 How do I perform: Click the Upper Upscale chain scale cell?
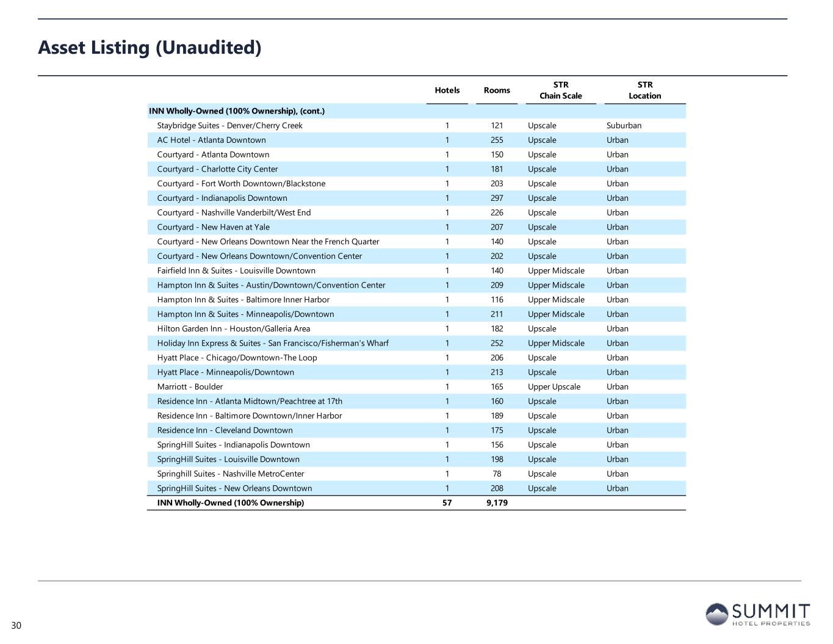(x=554, y=387)
